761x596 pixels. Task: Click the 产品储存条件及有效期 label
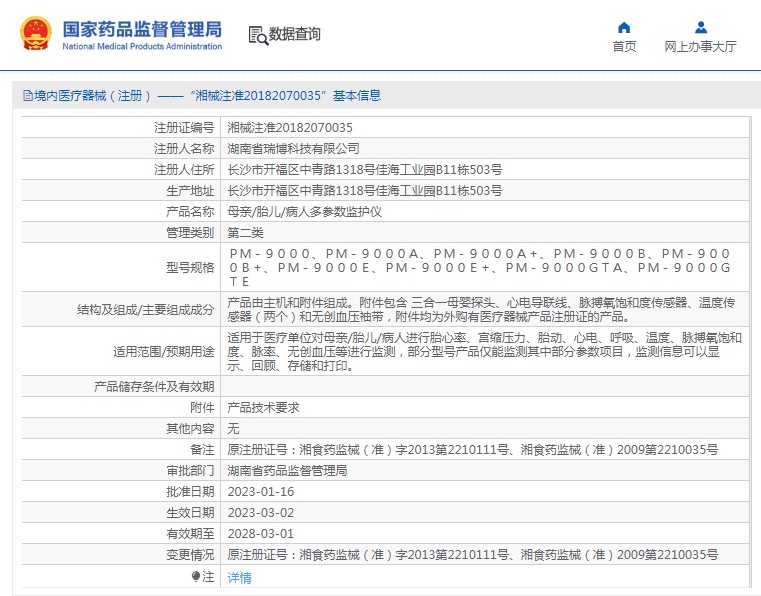pos(154,387)
